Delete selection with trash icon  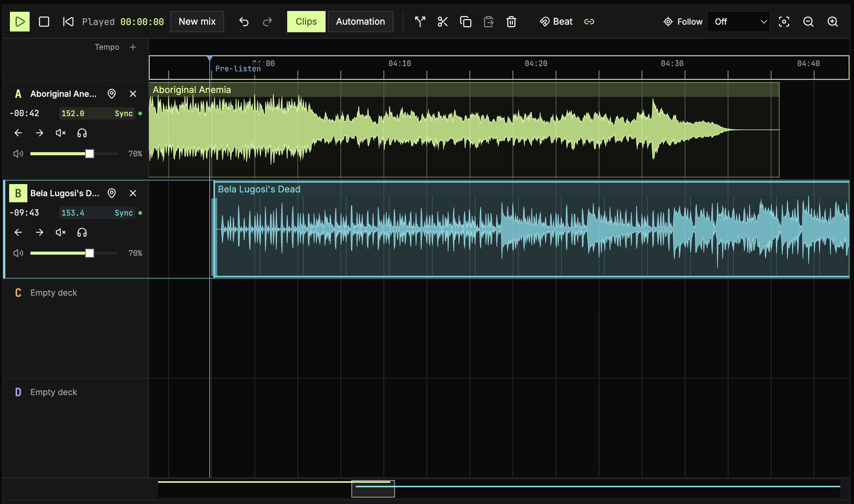511,22
